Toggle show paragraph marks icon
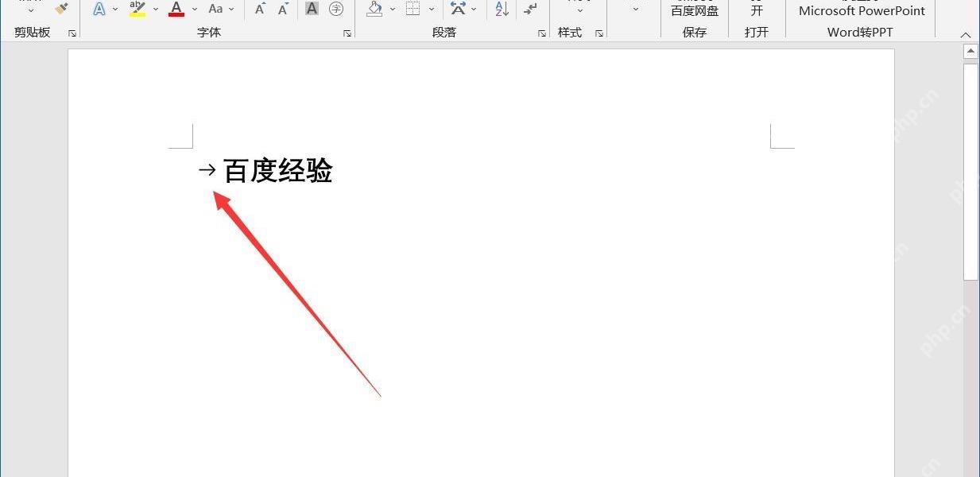980x477 pixels. tap(530, 9)
